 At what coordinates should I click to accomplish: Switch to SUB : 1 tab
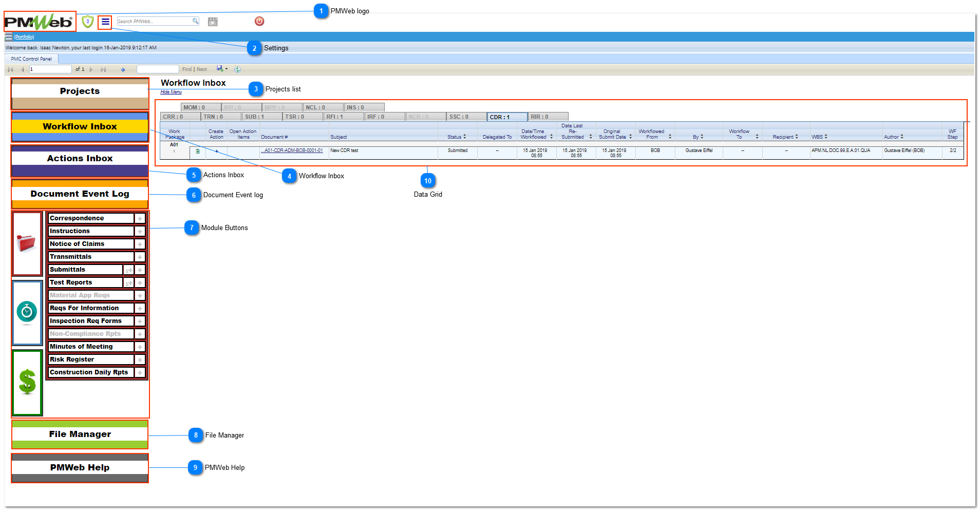[262, 117]
